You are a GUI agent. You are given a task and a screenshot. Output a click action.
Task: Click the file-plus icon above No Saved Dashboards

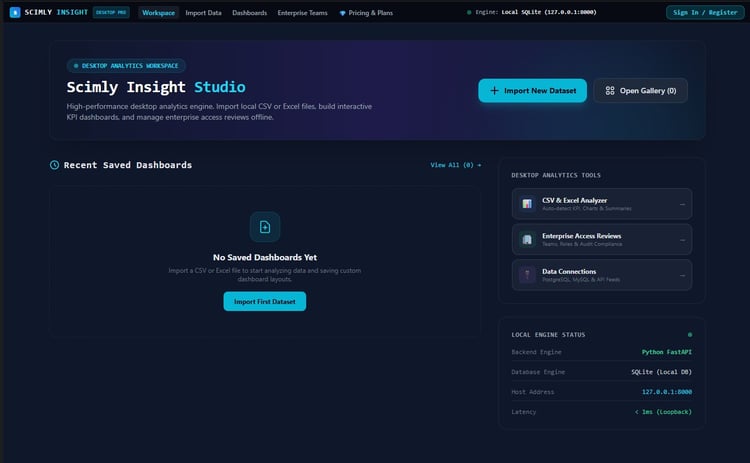[x=265, y=227]
